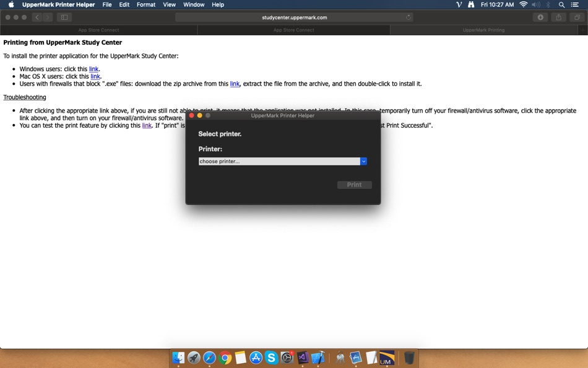The height and width of the screenshot is (368, 588).
Task: Open App Store from the dock
Action: pos(256,357)
